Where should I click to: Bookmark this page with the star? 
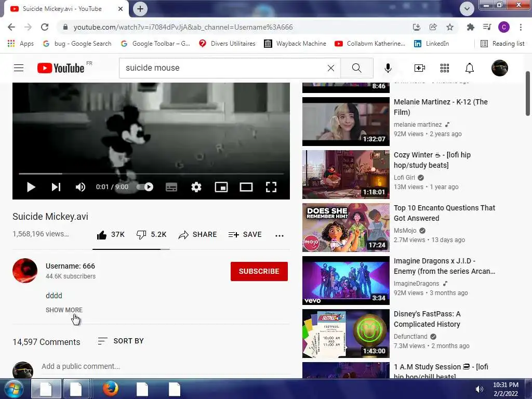pyautogui.click(x=449, y=27)
